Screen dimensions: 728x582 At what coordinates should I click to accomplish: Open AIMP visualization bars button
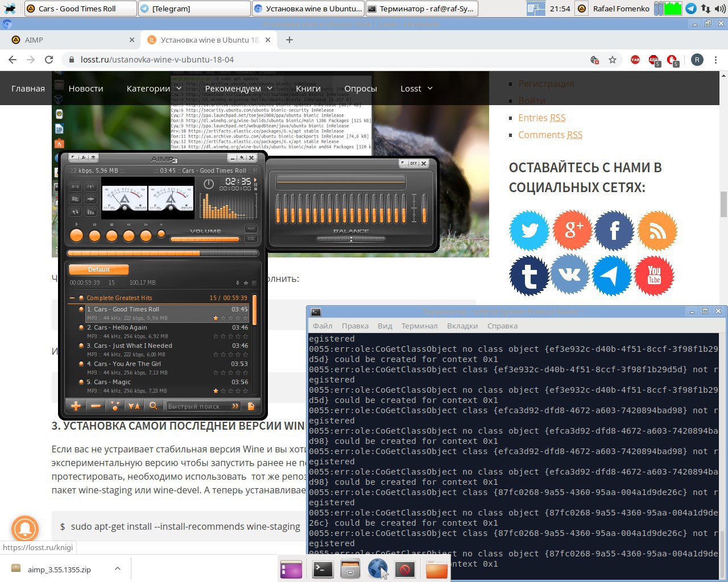coord(90,211)
